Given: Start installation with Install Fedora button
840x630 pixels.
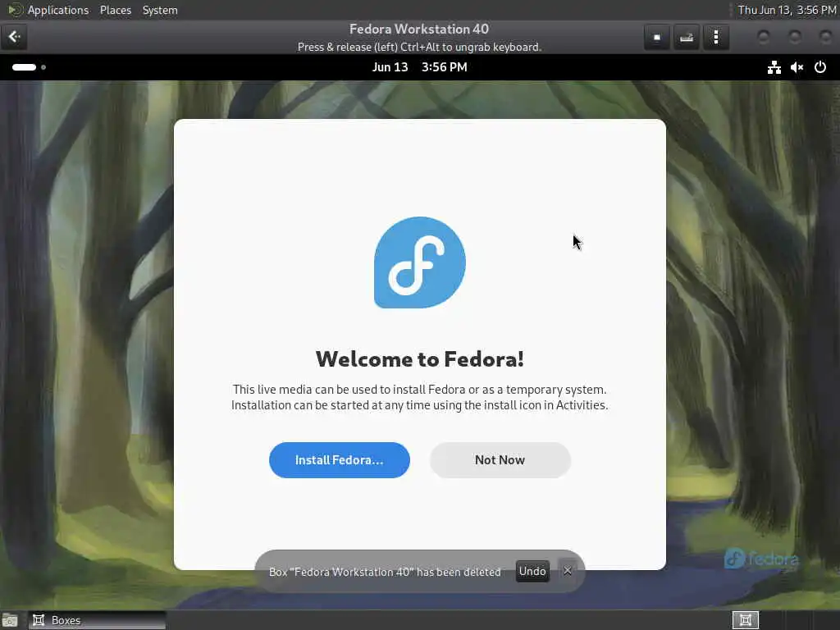Looking at the screenshot, I should 339,460.
